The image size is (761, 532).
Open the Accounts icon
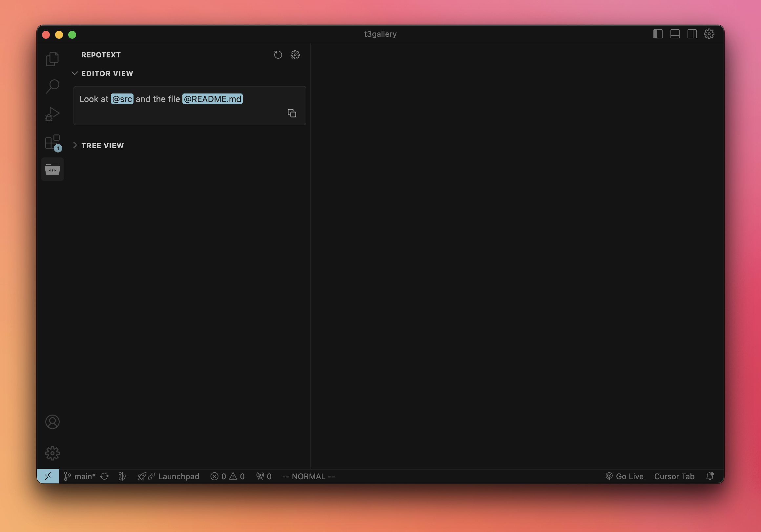[52, 421]
